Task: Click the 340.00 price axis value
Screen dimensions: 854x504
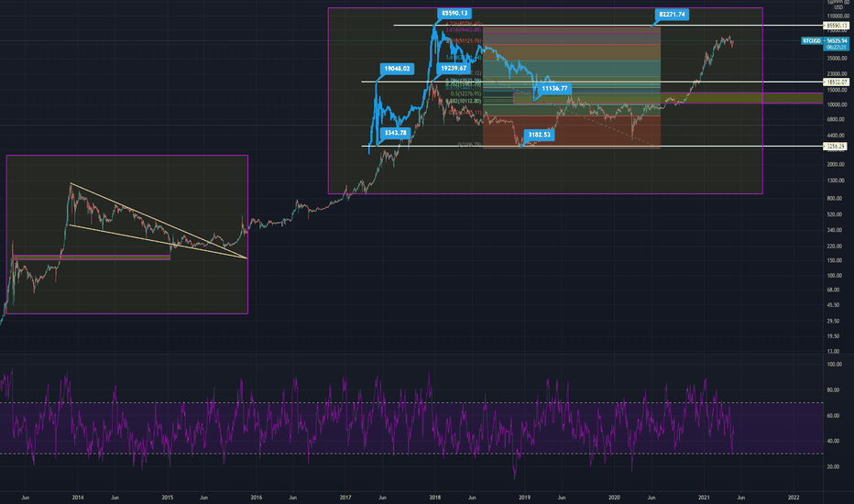Action: coord(836,231)
